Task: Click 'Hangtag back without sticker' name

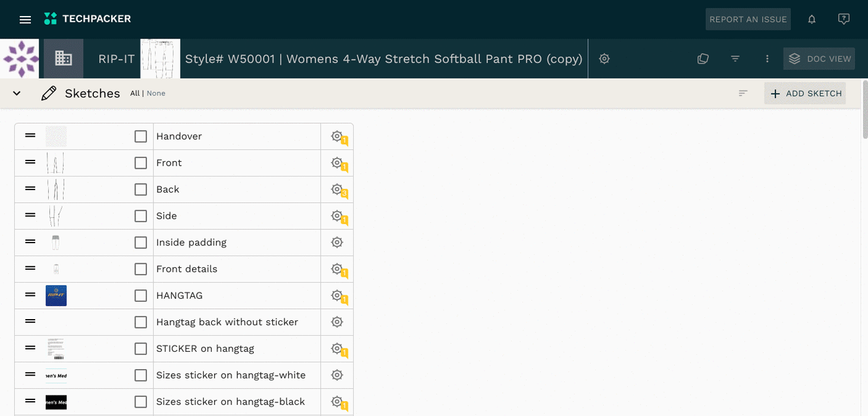Action: (227, 322)
